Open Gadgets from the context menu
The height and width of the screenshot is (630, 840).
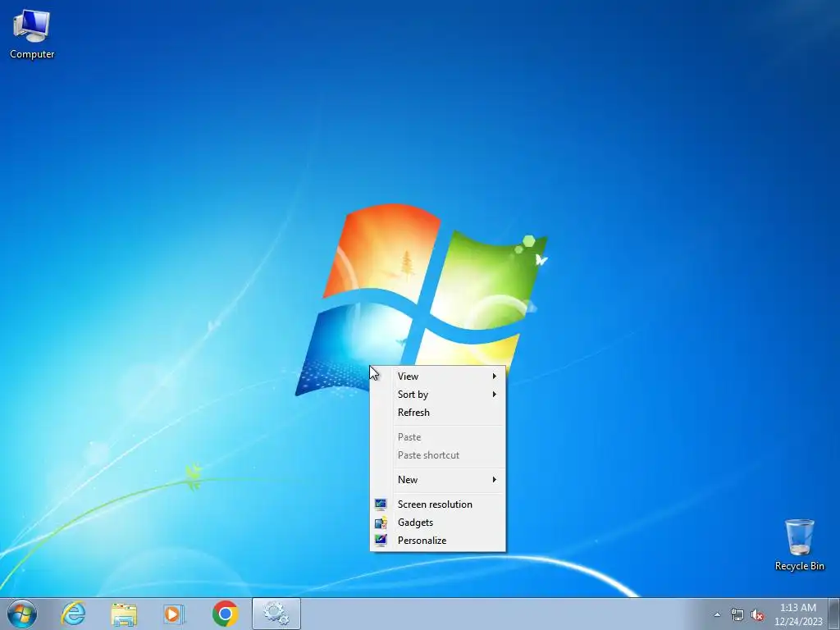(x=438, y=523)
